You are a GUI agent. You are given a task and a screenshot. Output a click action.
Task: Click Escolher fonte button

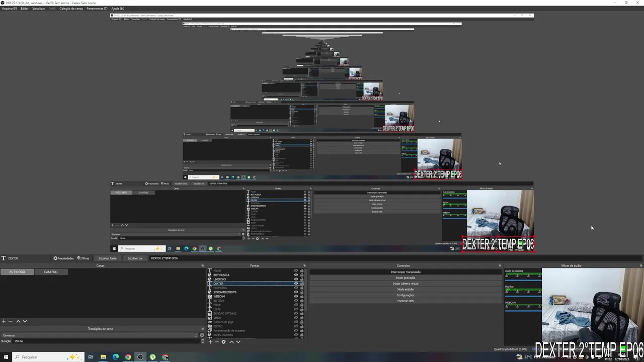coord(107,258)
